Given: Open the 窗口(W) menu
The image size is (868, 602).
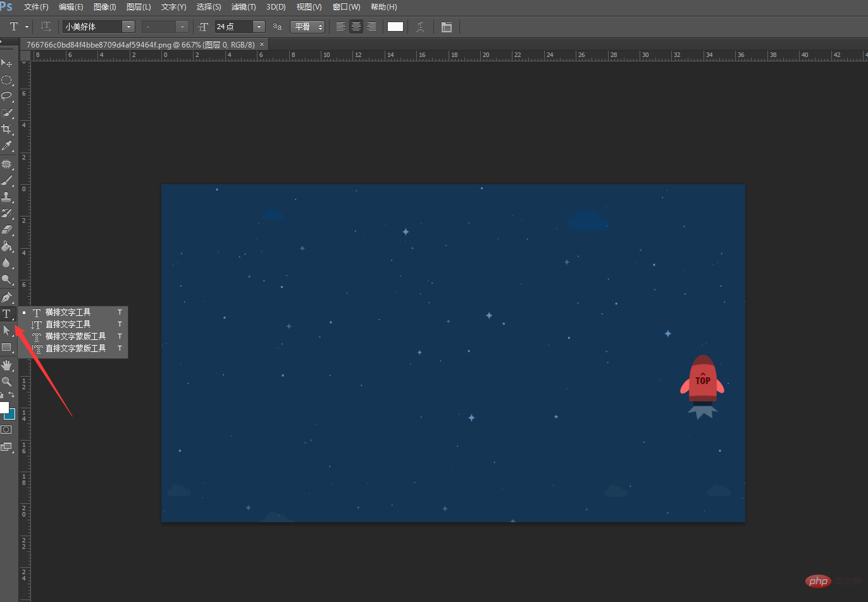Looking at the screenshot, I should pos(346,7).
